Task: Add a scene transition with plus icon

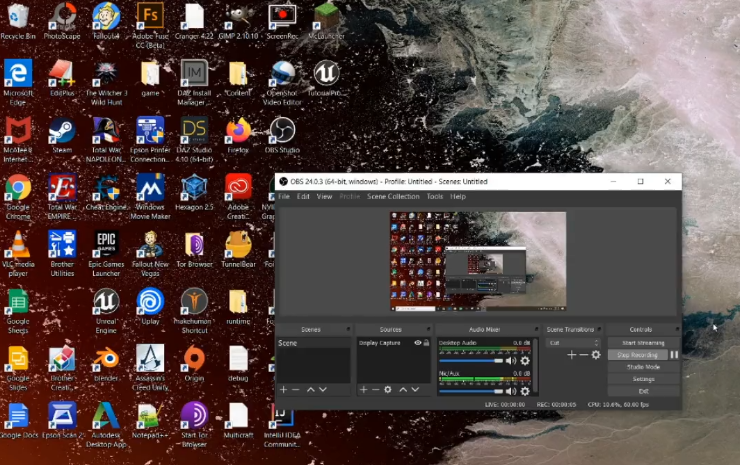Action: click(572, 355)
